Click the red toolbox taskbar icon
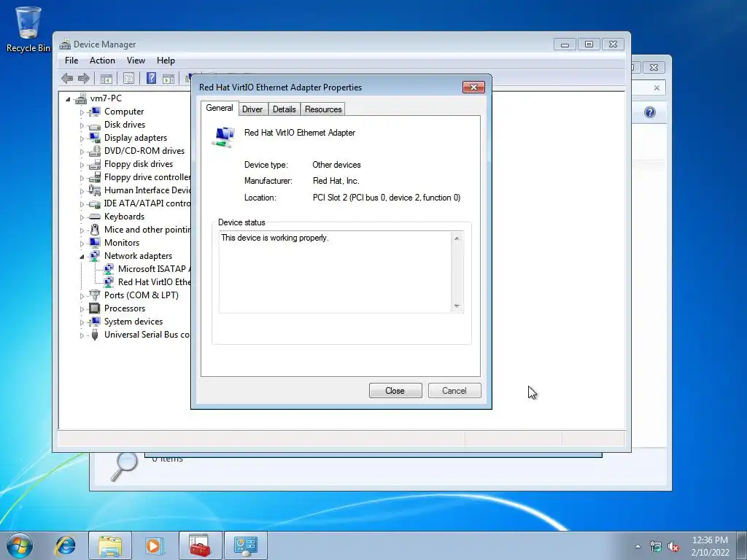This screenshot has width=747, height=560. coord(200,545)
